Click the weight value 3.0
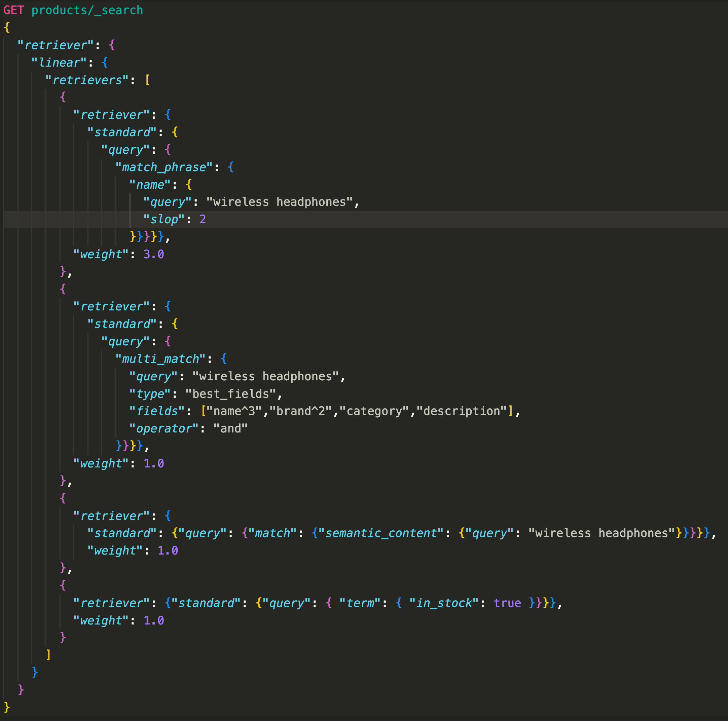728x721 pixels. 153,254
